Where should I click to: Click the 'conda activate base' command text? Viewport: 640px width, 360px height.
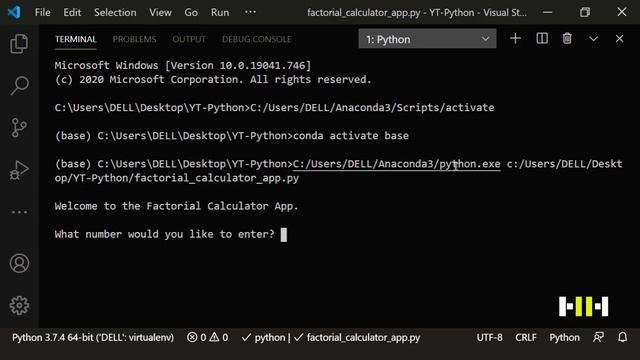point(351,136)
